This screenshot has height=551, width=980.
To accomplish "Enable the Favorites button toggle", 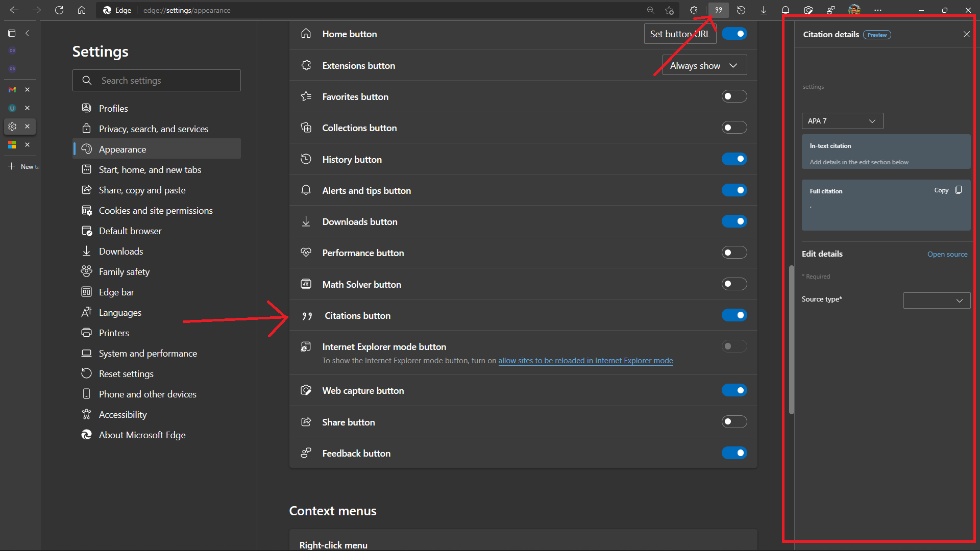I will click(x=734, y=96).
